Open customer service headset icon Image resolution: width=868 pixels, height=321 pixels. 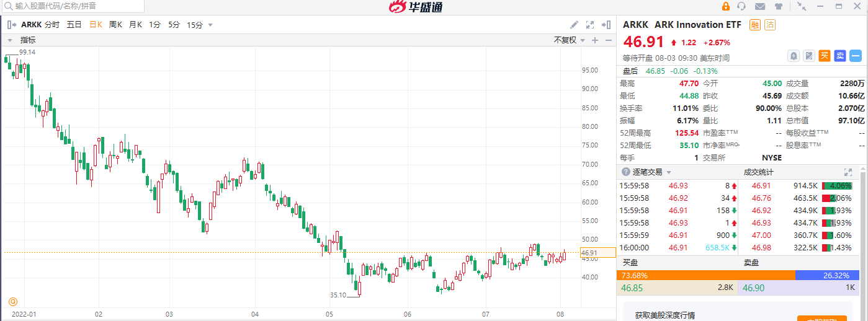tap(741, 6)
